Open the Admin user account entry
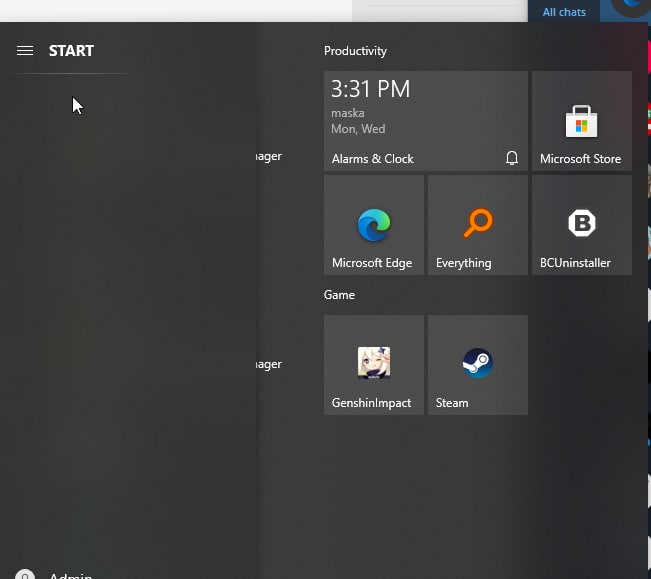651x579 pixels. (x=54, y=575)
